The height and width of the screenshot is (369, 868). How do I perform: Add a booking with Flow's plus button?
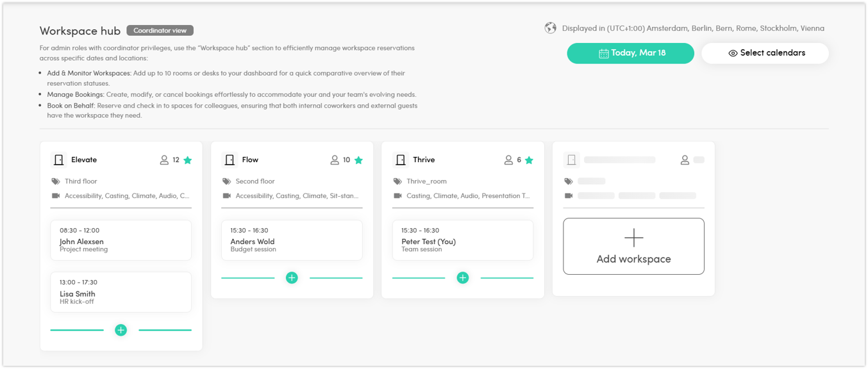click(x=292, y=277)
